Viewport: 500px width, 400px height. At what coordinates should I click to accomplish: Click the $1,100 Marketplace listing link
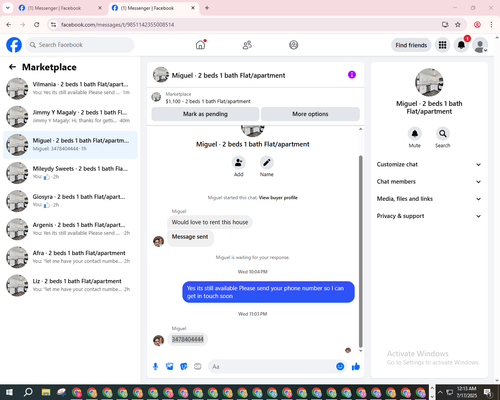208,101
